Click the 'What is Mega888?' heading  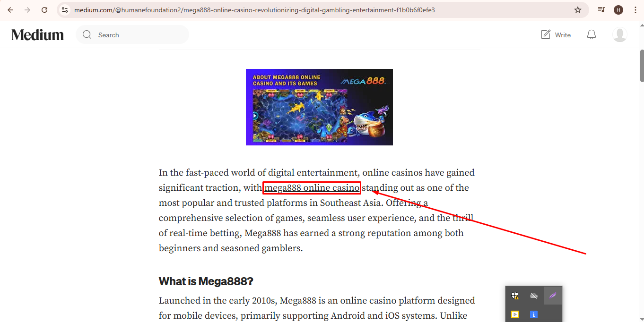(x=206, y=281)
